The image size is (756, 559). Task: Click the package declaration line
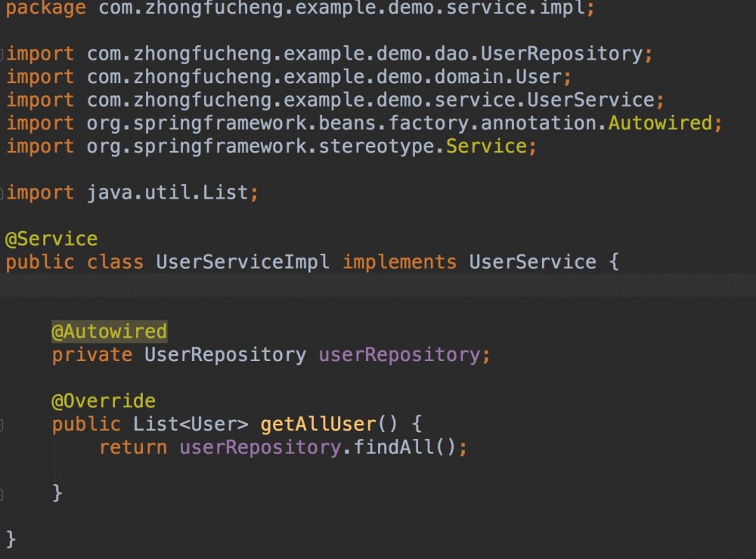(x=302, y=9)
